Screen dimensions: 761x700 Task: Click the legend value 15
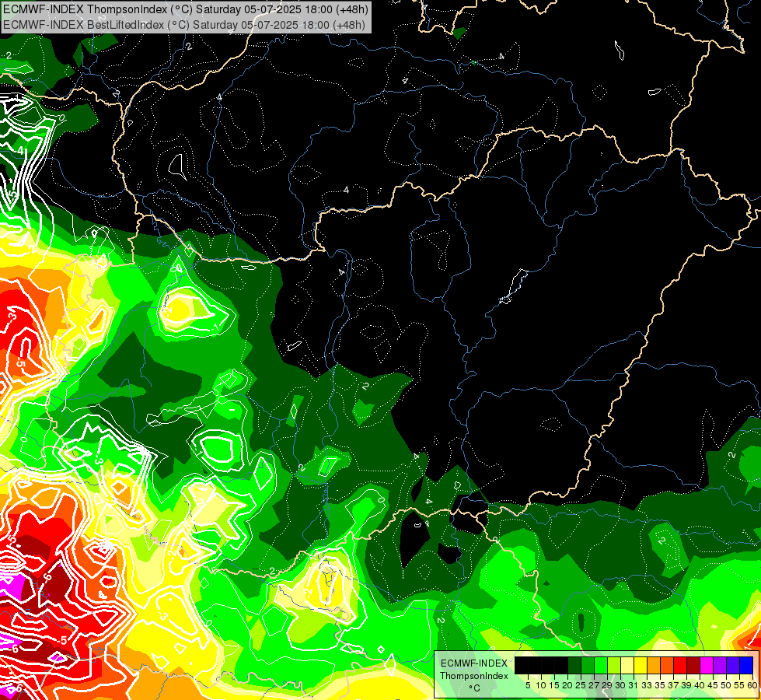pyautogui.click(x=554, y=685)
